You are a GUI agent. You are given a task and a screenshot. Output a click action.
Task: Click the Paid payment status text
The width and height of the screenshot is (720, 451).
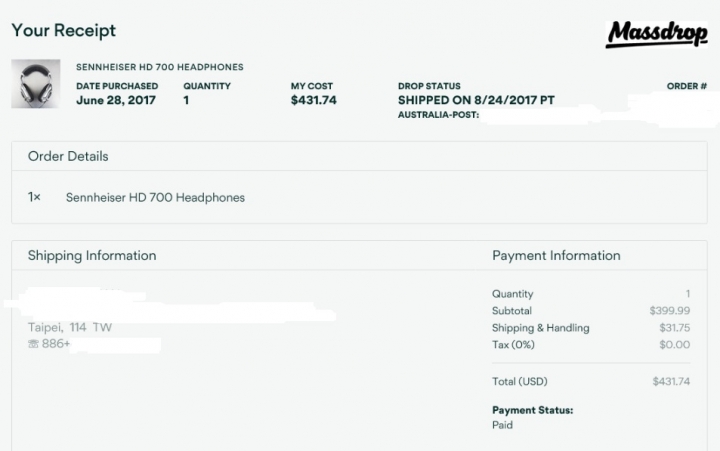tap(502, 425)
